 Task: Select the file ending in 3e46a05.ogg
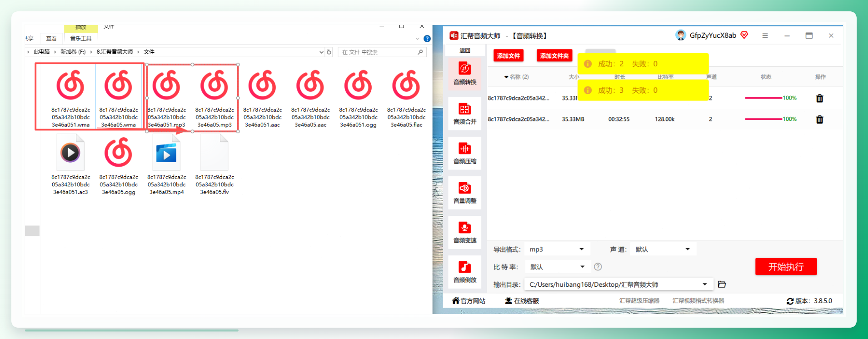[x=119, y=165]
